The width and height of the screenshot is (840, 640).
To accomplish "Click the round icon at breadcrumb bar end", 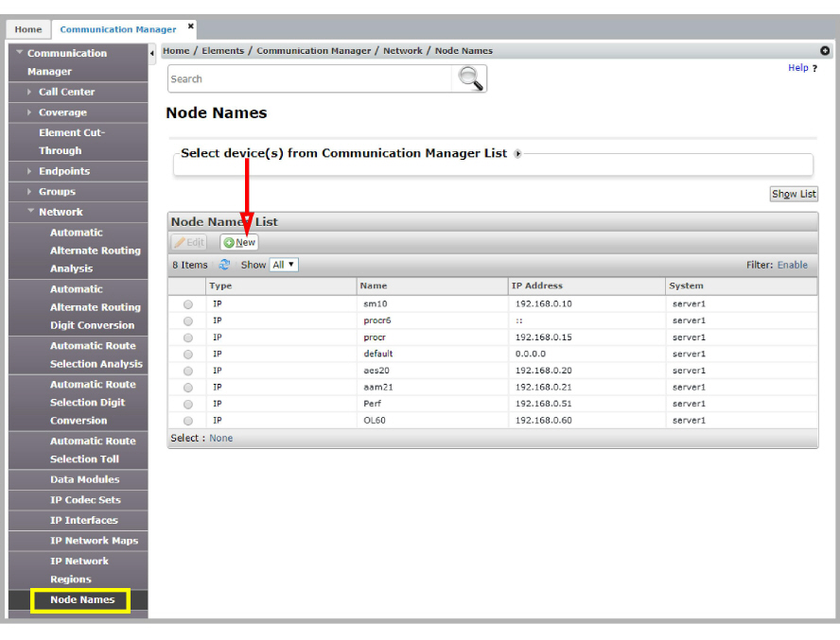I will point(825,50).
